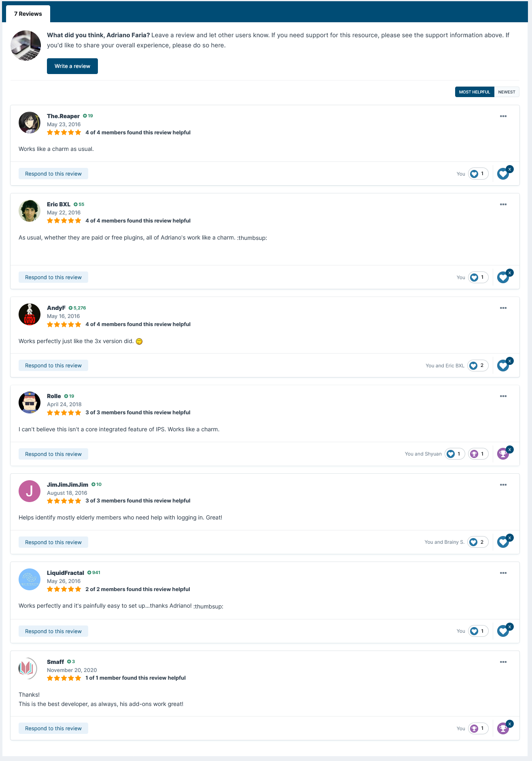
Task: View heart count on LiquidFractal's review
Action: pyautogui.click(x=479, y=631)
